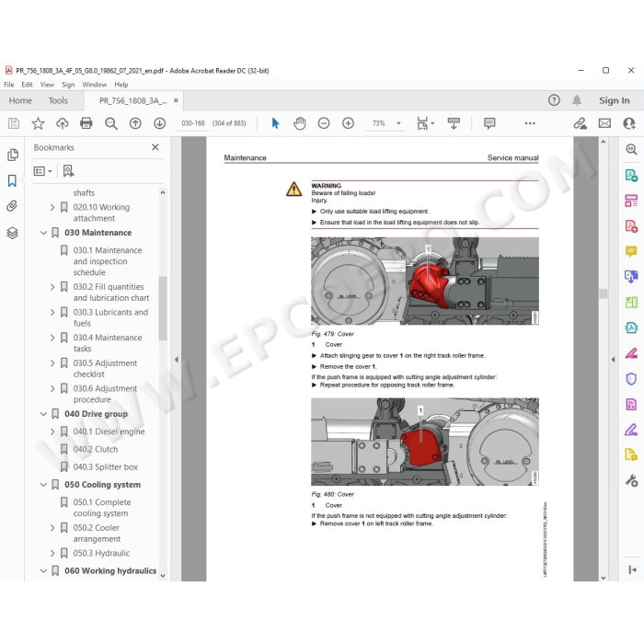Click the Save file icon

pos(14,123)
